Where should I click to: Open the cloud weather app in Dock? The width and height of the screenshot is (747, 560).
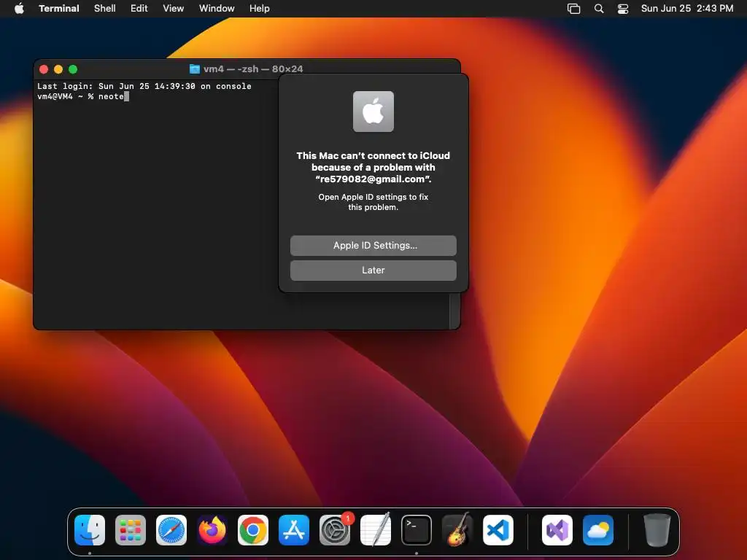click(598, 530)
